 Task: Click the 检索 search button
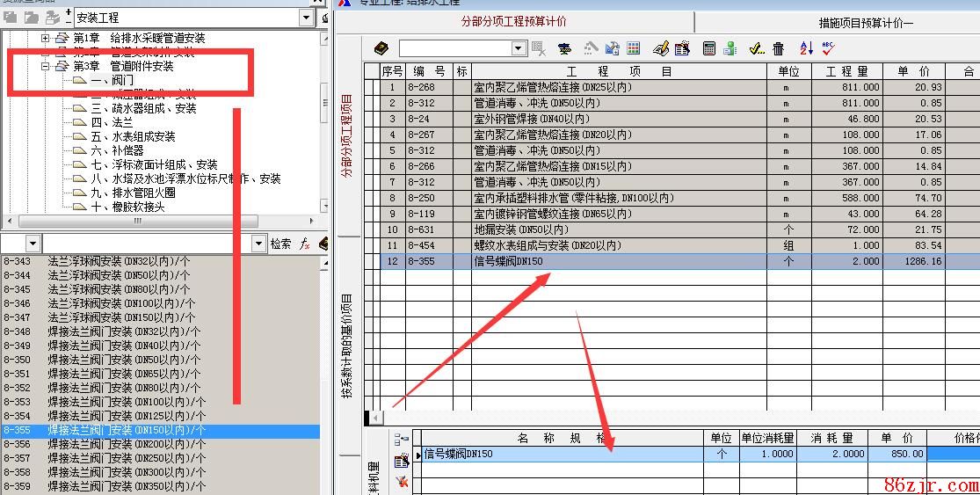tap(280, 244)
